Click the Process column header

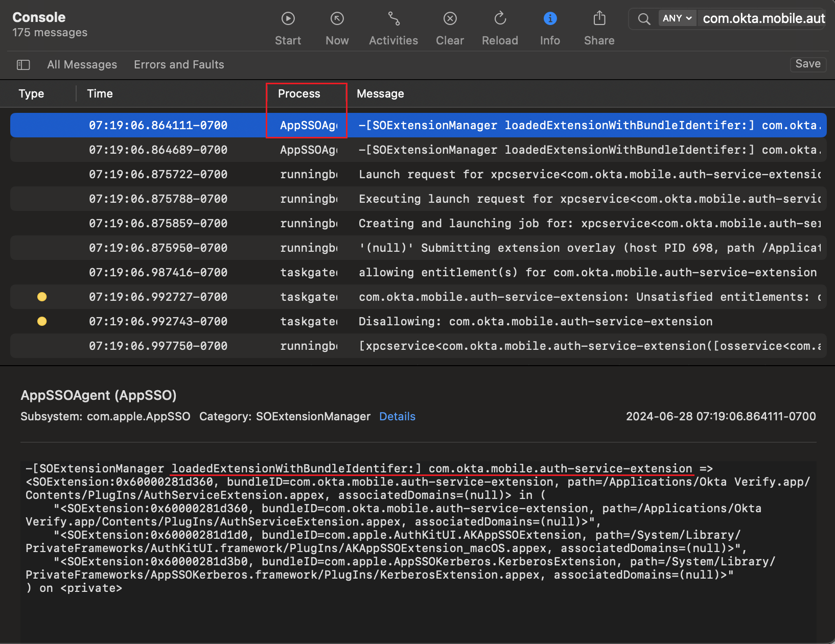coord(299,93)
